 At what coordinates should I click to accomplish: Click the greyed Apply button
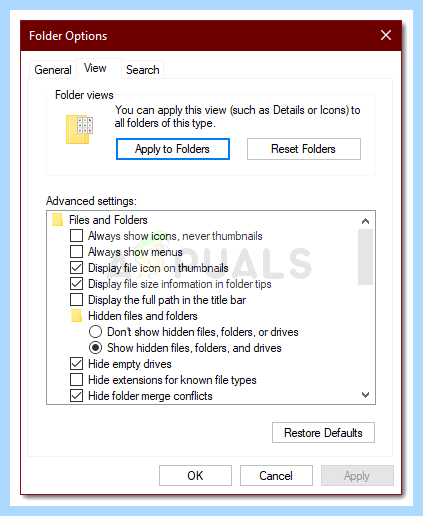(357, 476)
